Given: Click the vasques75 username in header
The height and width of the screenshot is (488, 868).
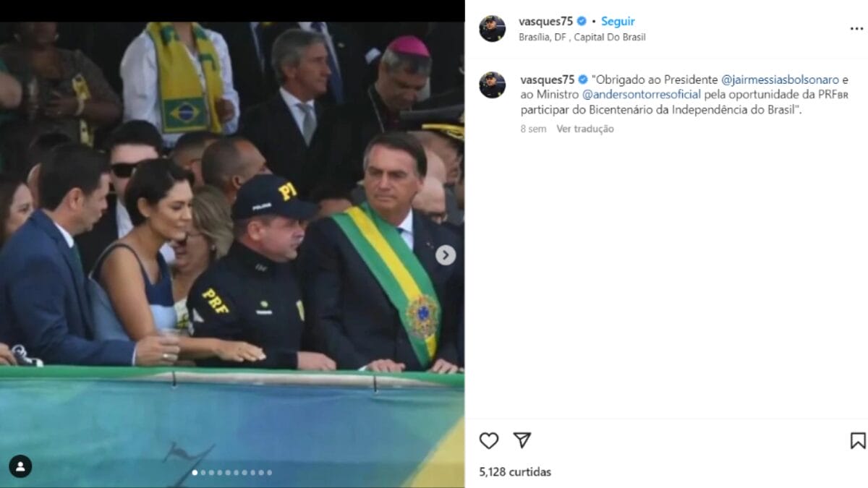Looking at the screenshot, I should pos(546,22).
